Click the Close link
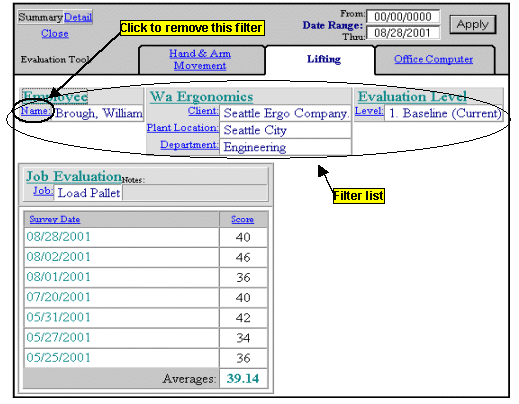The image size is (519, 404). pos(55,33)
